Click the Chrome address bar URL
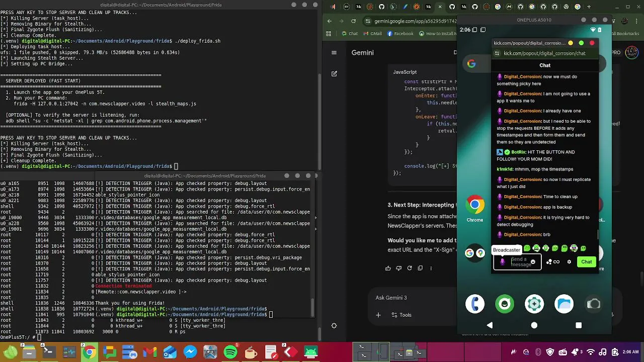The width and height of the screenshot is (644, 362). click(x=416, y=21)
